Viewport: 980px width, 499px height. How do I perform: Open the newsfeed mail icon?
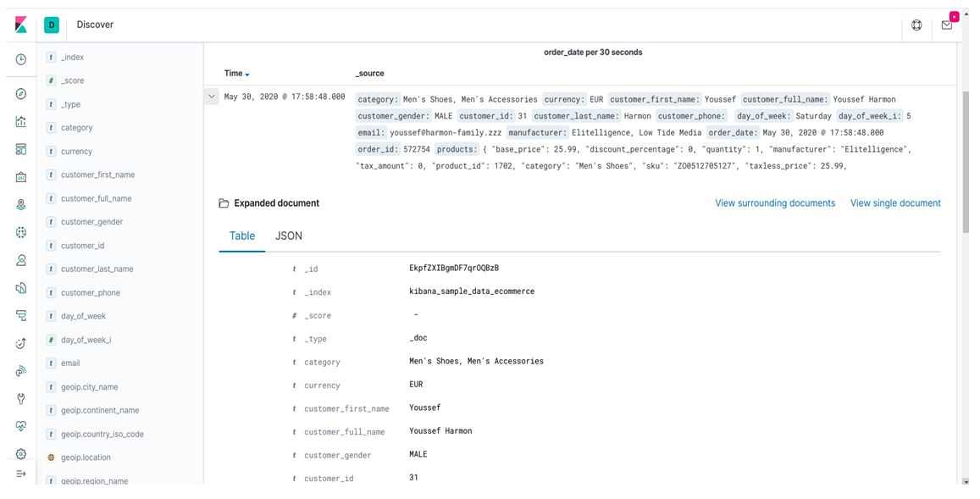pos(947,25)
